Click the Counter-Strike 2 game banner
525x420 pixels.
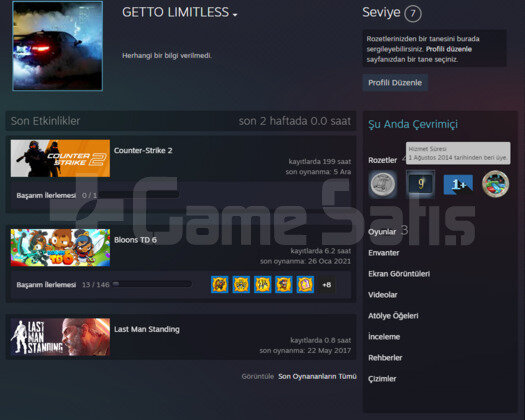pyautogui.click(x=60, y=158)
